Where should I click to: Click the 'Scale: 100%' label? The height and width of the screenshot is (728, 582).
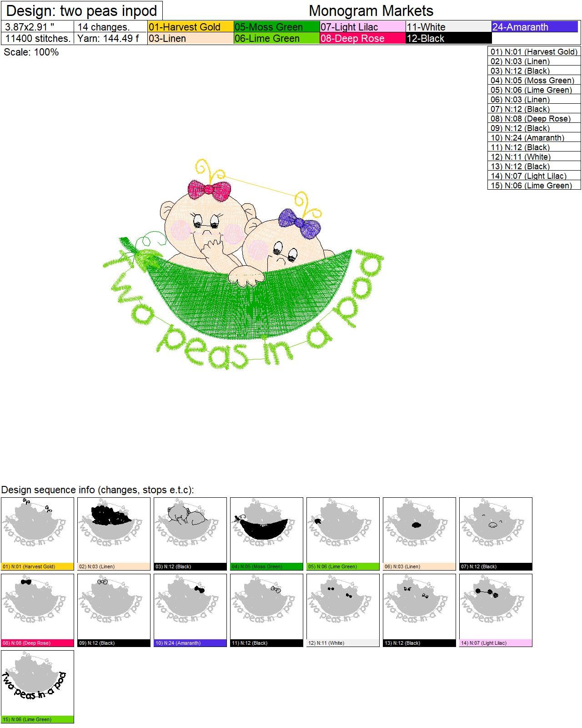[x=31, y=52]
